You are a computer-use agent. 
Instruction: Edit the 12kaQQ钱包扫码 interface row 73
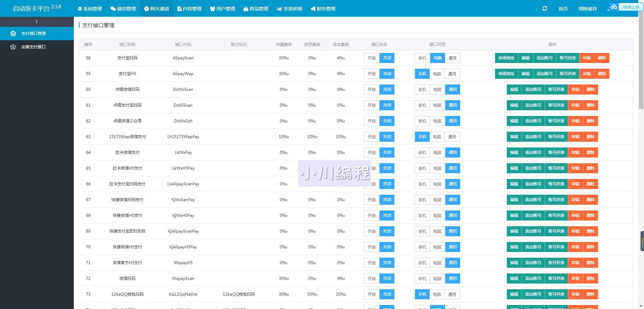(514, 294)
